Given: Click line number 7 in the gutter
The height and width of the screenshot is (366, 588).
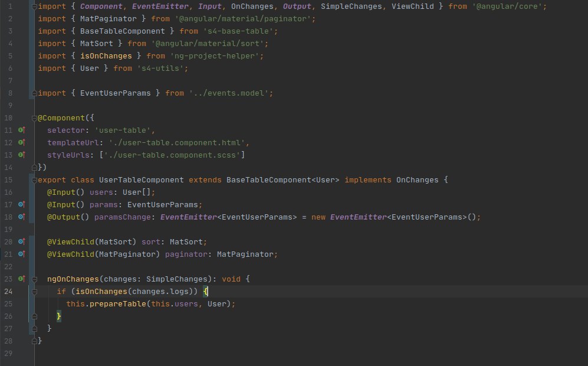Looking at the screenshot, I should [10, 81].
